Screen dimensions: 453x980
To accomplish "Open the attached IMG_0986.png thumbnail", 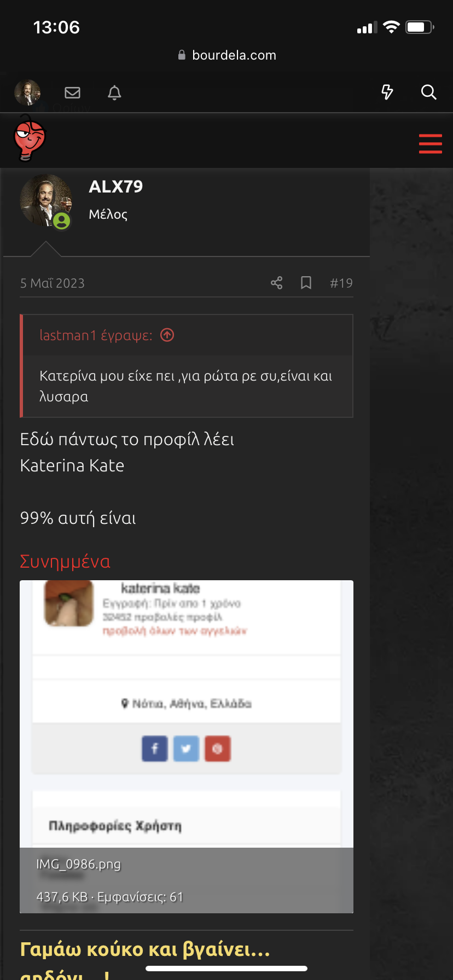I will tap(186, 711).
